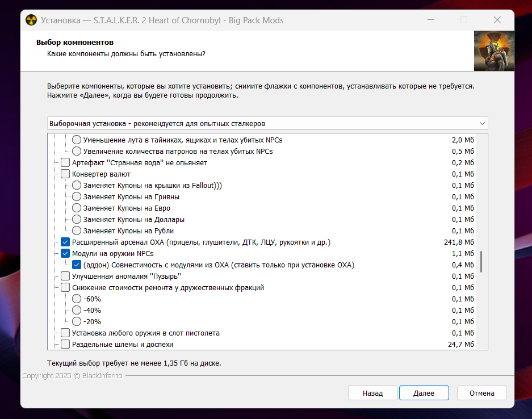Choose Заменяет Купоны на Доллары option
Image resolution: width=532 pixels, height=419 pixels.
[77, 220]
